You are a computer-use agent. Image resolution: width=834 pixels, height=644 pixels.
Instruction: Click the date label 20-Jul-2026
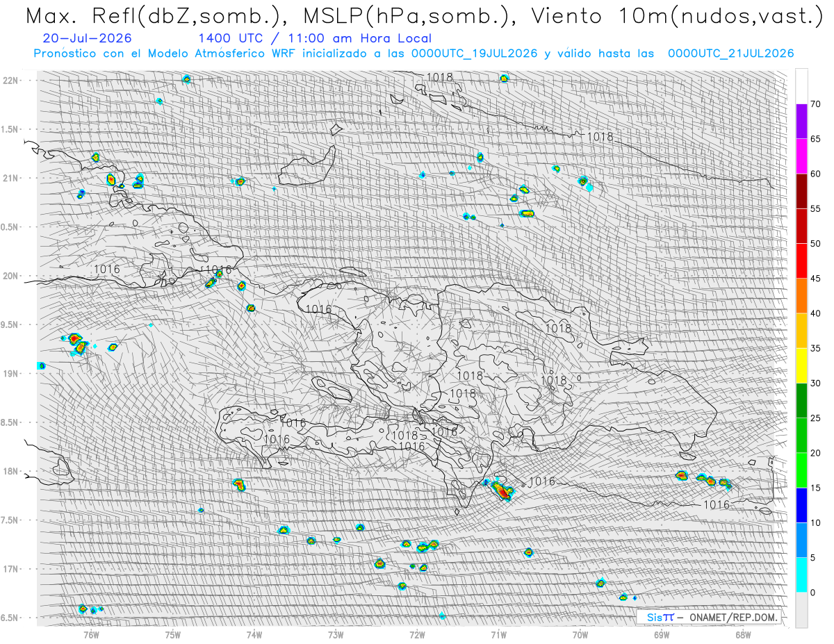pyautogui.click(x=86, y=39)
